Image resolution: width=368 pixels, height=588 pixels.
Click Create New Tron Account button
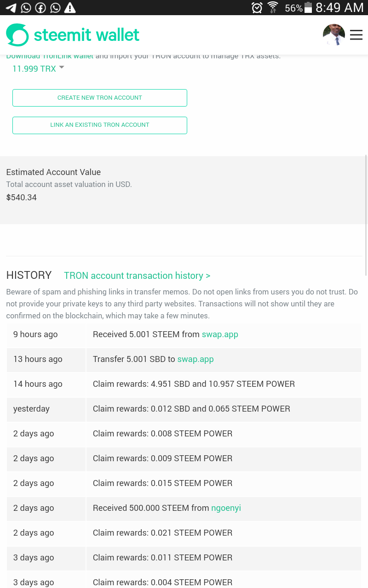point(100,98)
